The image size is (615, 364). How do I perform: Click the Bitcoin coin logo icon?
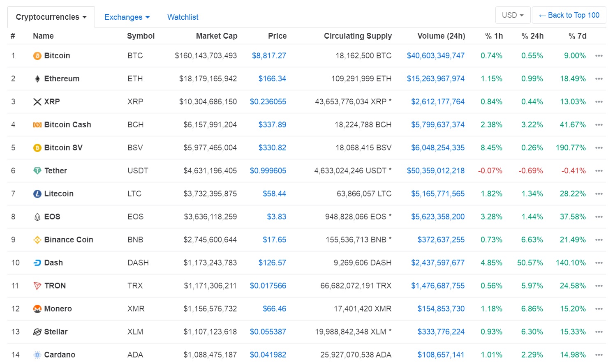pyautogui.click(x=37, y=56)
